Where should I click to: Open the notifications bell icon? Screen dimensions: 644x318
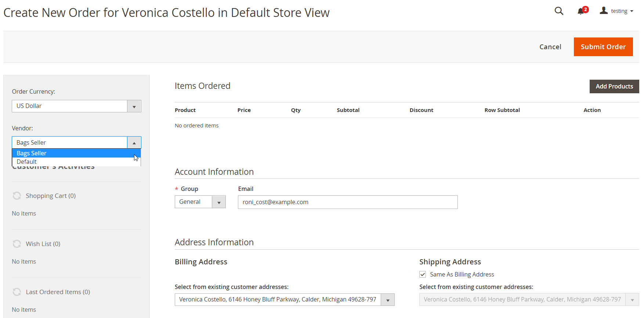581,11
